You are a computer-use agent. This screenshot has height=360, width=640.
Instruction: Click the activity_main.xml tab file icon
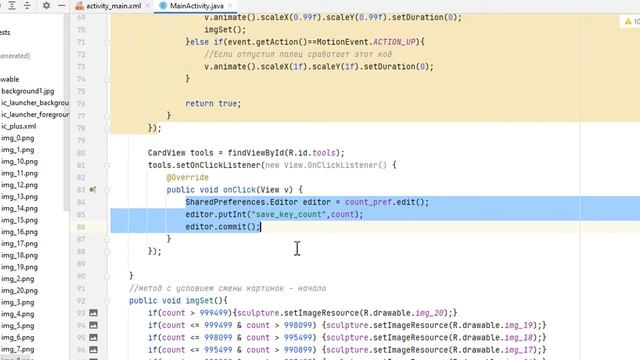pyautogui.click(x=80, y=6)
